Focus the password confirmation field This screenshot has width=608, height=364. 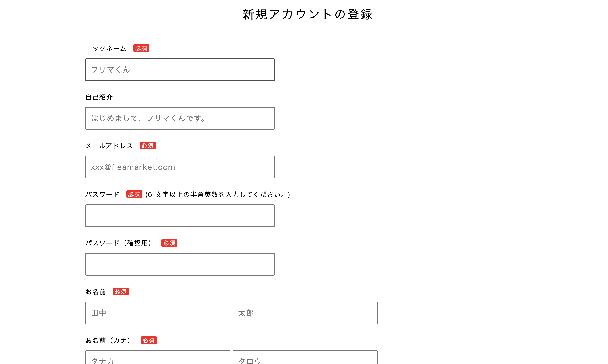tap(179, 264)
